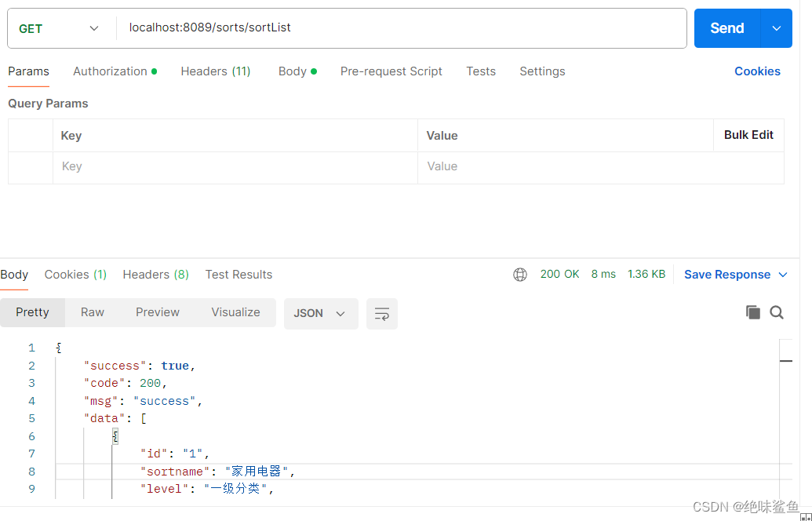Screen dimensions: 812x521
Task: Click the Send button
Action: (726, 27)
